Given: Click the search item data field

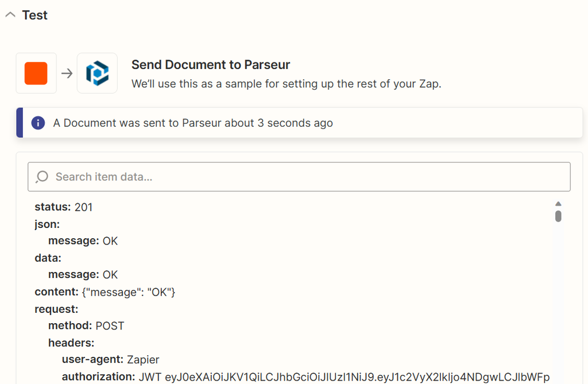Looking at the screenshot, I should tap(299, 177).
